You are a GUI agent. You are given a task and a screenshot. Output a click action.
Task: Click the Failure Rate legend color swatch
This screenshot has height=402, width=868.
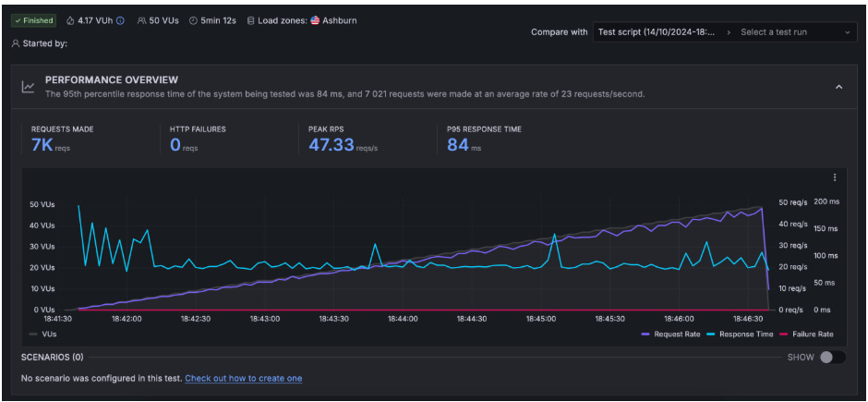pos(785,334)
